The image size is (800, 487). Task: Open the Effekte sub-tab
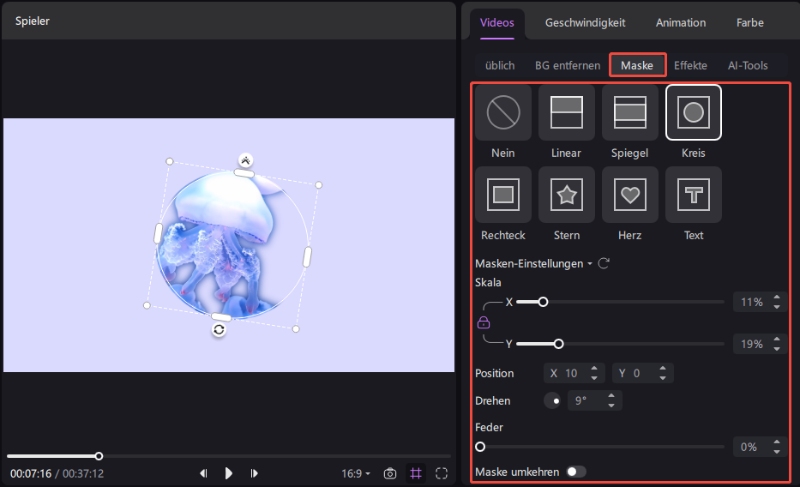tap(690, 65)
